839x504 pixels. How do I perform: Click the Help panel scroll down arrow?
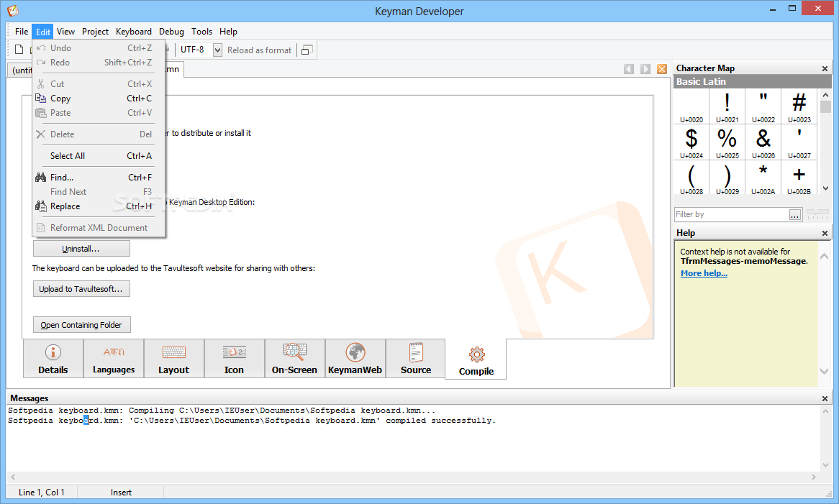pyautogui.click(x=824, y=371)
